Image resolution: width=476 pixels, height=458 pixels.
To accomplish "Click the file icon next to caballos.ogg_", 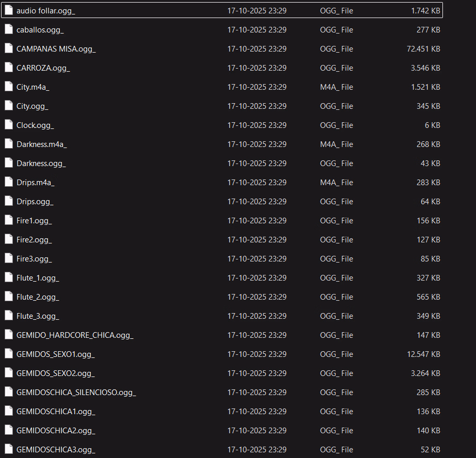I will (x=8, y=29).
